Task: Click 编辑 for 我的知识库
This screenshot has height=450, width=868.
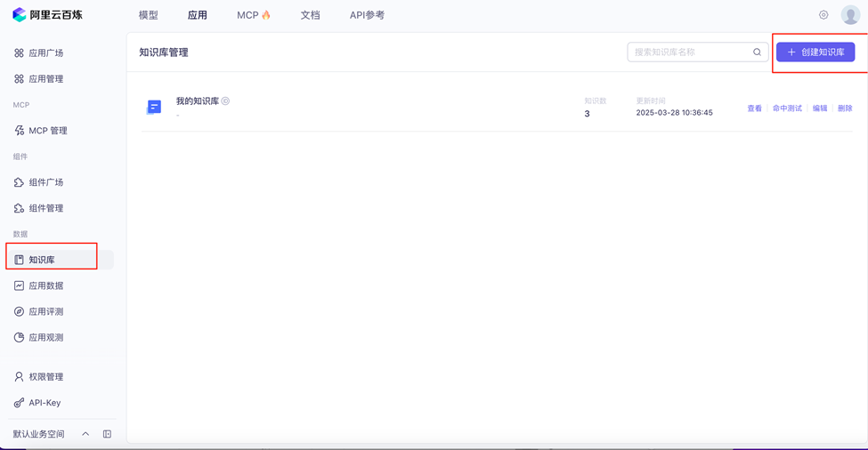Action: point(820,108)
